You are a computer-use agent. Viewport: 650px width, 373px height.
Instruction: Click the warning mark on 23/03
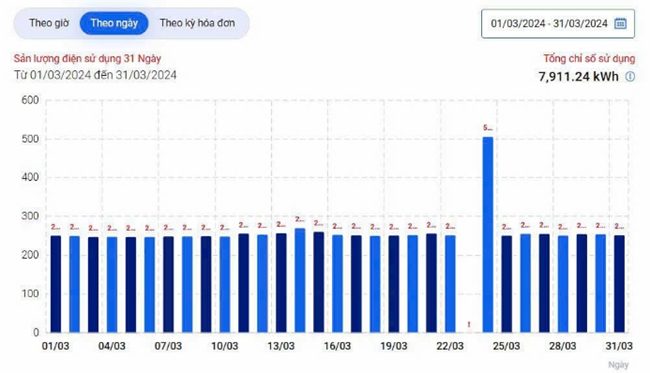(469, 325)
